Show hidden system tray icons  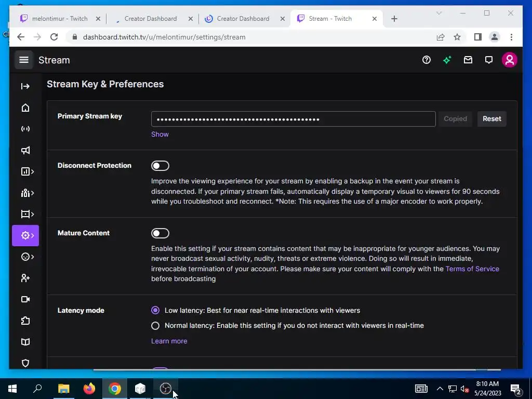point(440,389)
